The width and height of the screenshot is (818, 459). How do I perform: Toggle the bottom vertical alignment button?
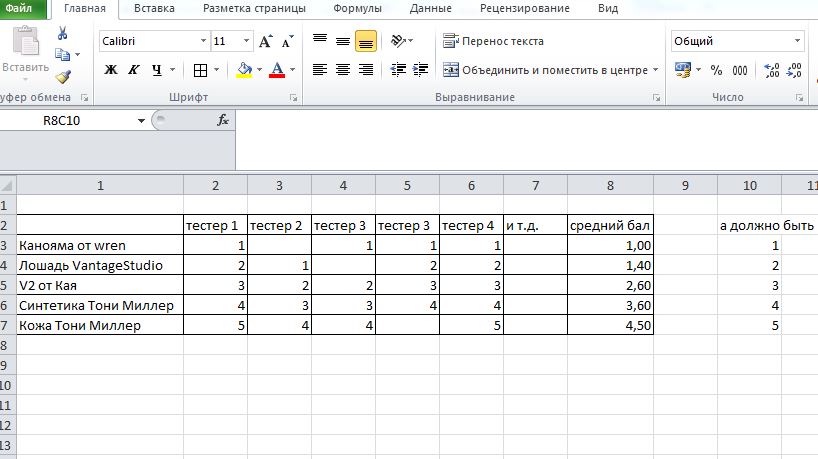pyautogui.click(x=366, y=42)
